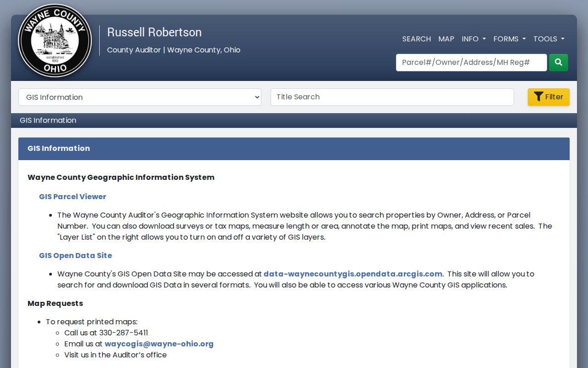Image resolution: width=588 pixels, height=368 pixels.
Task: Open the INFO dropdown menu
Action: coord(474,39)
